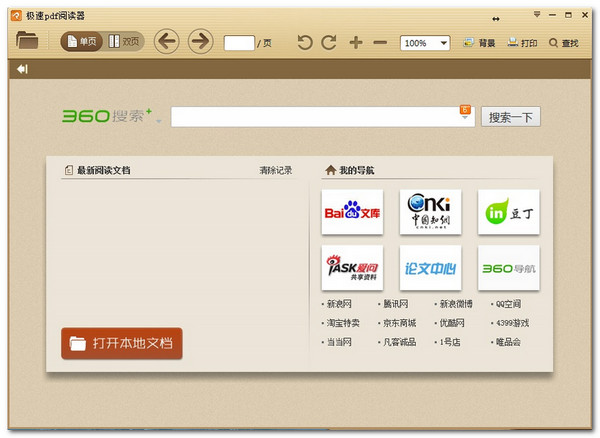This screenshot has width=600, height=438.
Task: Collapse the sidebar with the arrow icon
Action: click(x=22, y=69)
